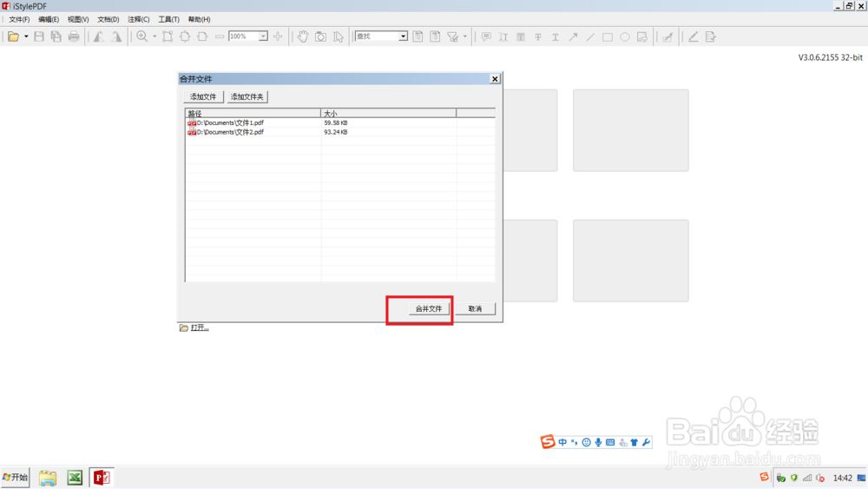Select the text insert caret tool
Viewport: 868px width, 489px height.
(x=503, y=36)
